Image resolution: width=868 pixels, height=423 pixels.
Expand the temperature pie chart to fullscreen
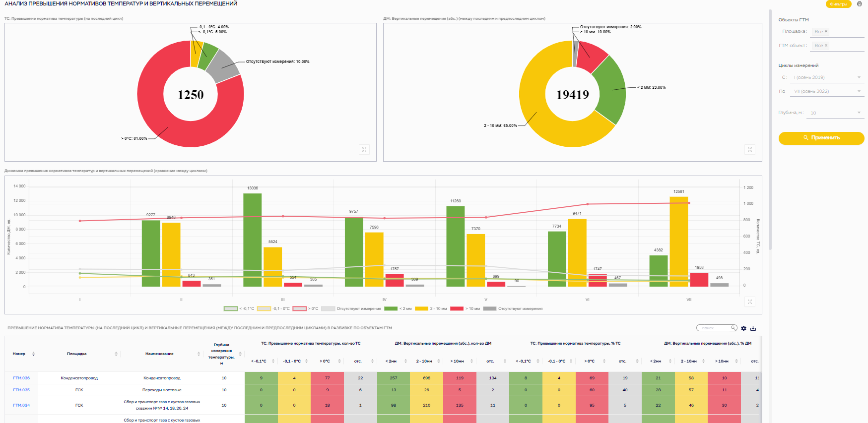[364, 149]
